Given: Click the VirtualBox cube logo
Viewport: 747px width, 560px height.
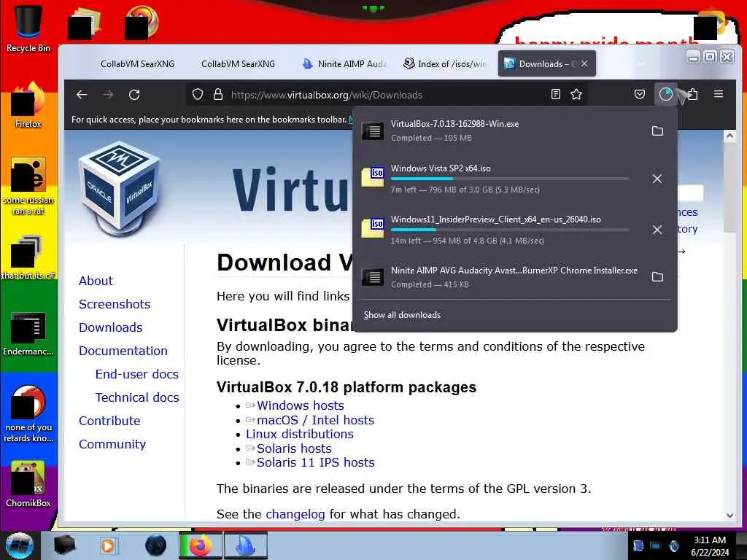Looking at the screenshot, I should pos(120,188).
